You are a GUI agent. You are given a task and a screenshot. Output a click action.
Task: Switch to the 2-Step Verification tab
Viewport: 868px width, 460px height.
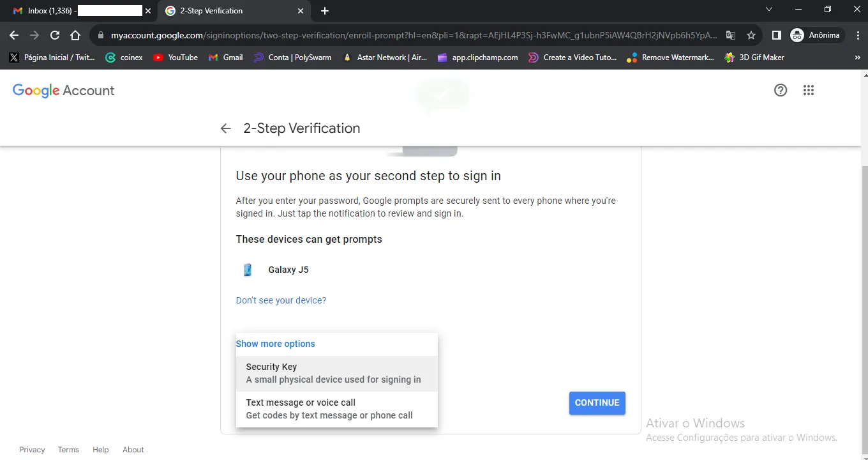(233, 11)
